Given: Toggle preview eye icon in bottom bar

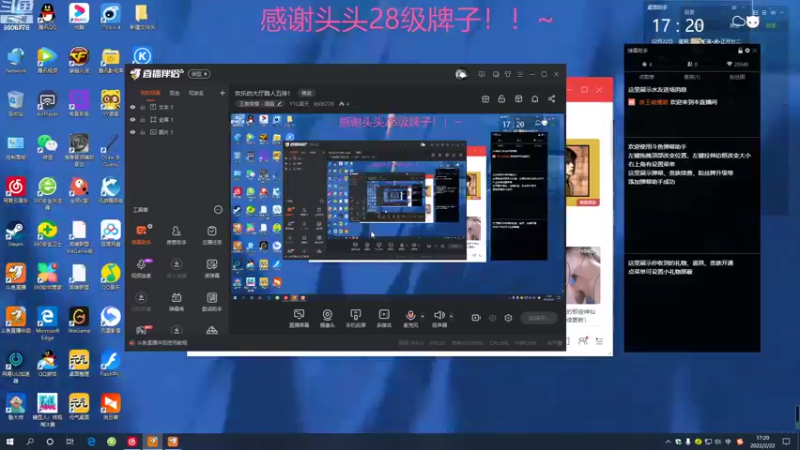Looking at the screenshot, I should [x=492, y=318].
